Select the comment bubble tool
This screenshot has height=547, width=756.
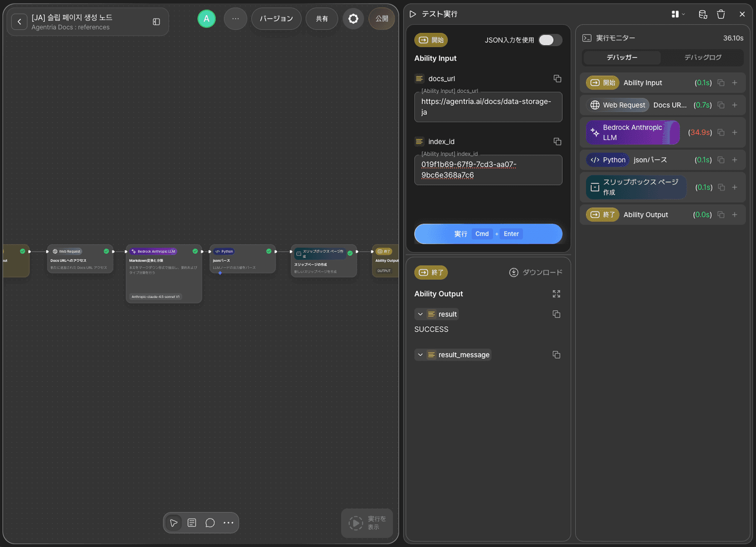tap(210, 523)
